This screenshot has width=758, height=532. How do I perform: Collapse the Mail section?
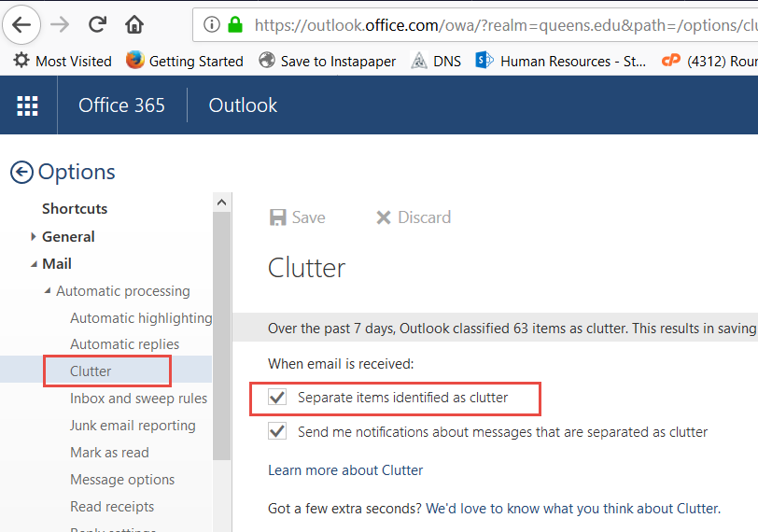(x=34, y=264)
